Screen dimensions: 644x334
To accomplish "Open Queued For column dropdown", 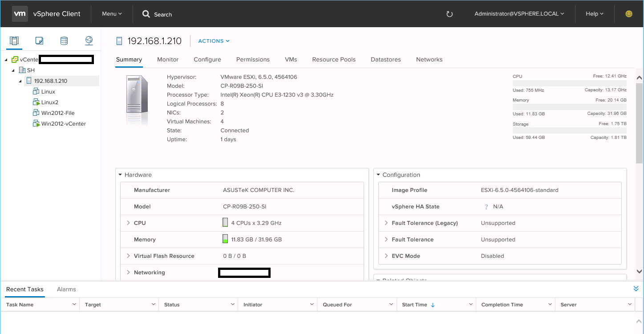I will (x=391, y=305).
